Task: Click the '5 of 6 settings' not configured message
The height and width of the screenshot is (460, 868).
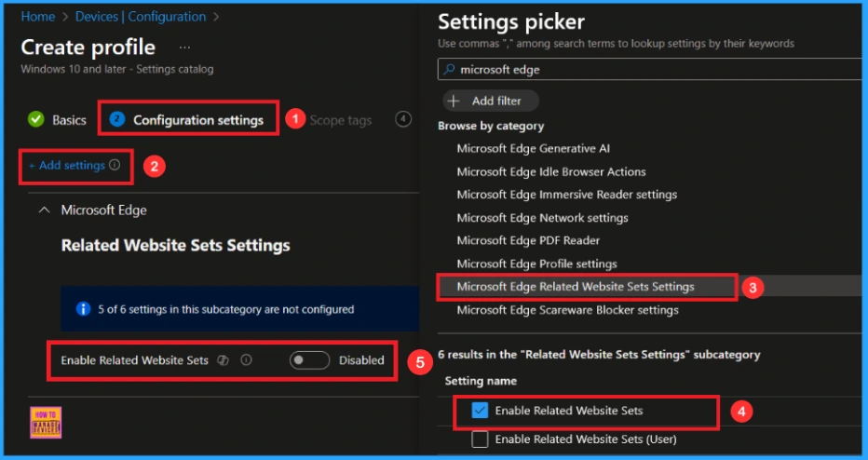Action: [226, 309]
